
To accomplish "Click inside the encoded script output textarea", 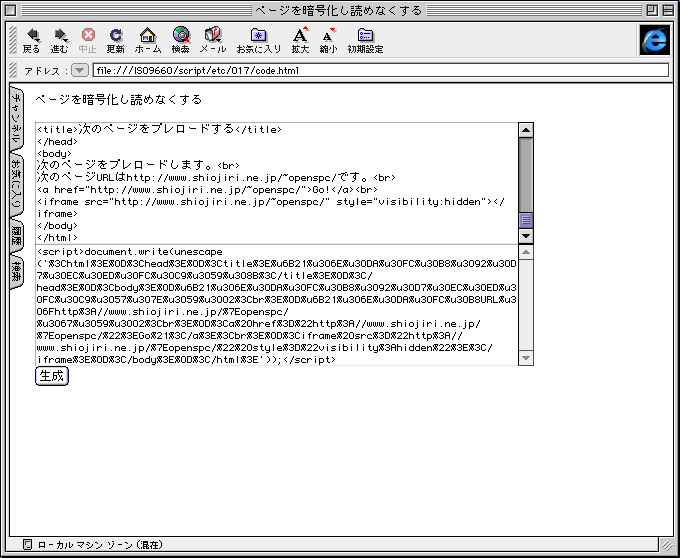I will [277, 305].
